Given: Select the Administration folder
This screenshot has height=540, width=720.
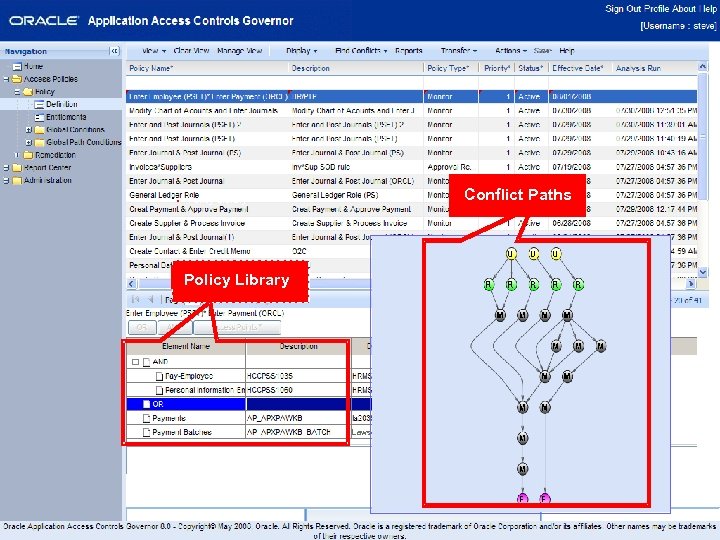Looking at the screenshot, I should tap(48, 180).
